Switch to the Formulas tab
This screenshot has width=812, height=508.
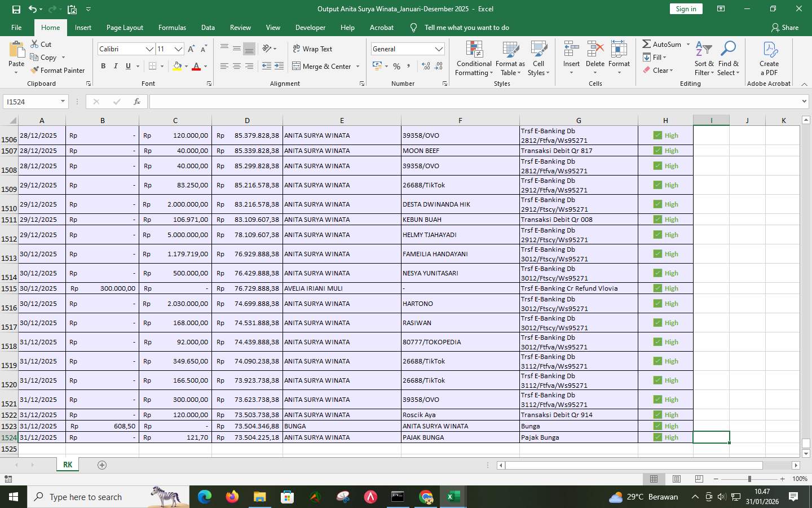click(x=172, y=27)
